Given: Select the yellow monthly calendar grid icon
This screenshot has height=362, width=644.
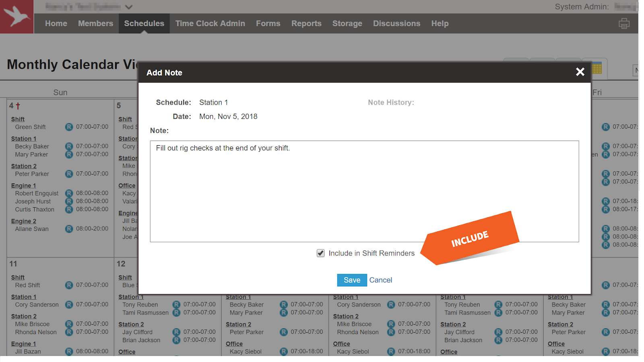Looking at the screenshot, I should 597,68.
